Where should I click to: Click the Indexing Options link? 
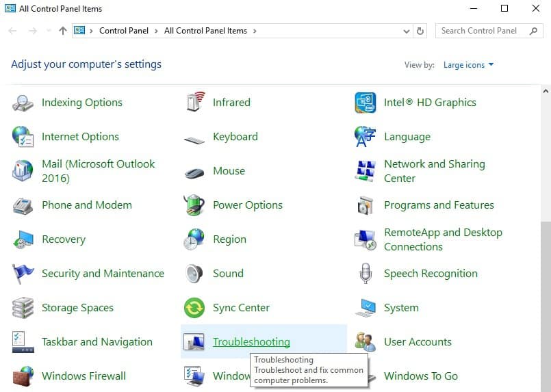(x=82, y=103)
